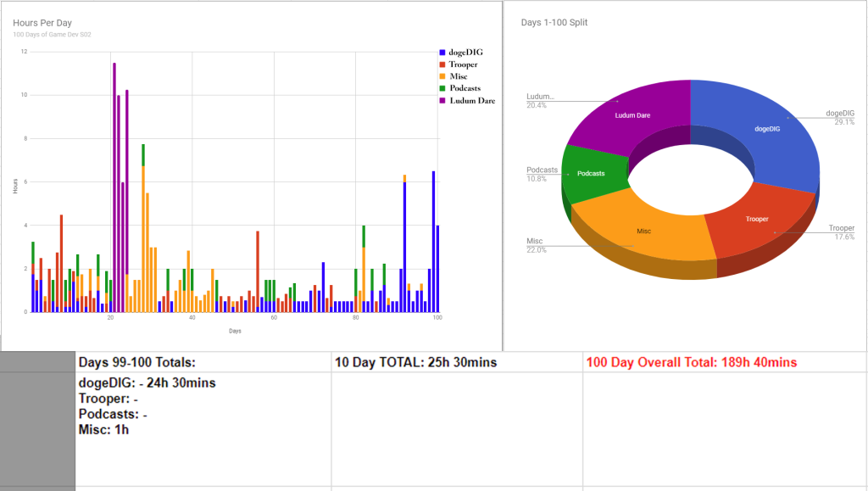Select the green Podcasts pie slice
The height and width of the screenshot is (491, 868).
tap(589, 174)
